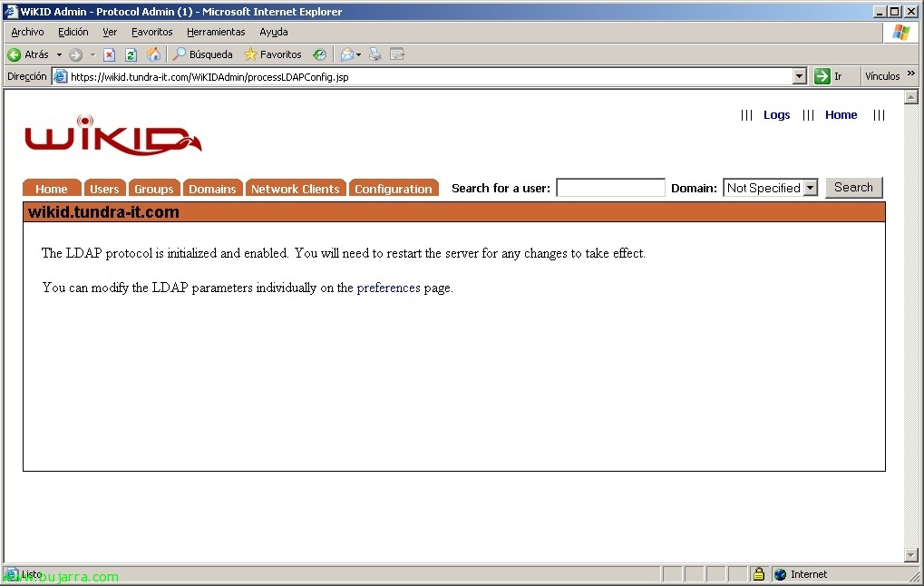Image resolution: width=924 pixels, height=586 pixels.
Task: Switch to the Network Clients tab
Action: [296, 188]
